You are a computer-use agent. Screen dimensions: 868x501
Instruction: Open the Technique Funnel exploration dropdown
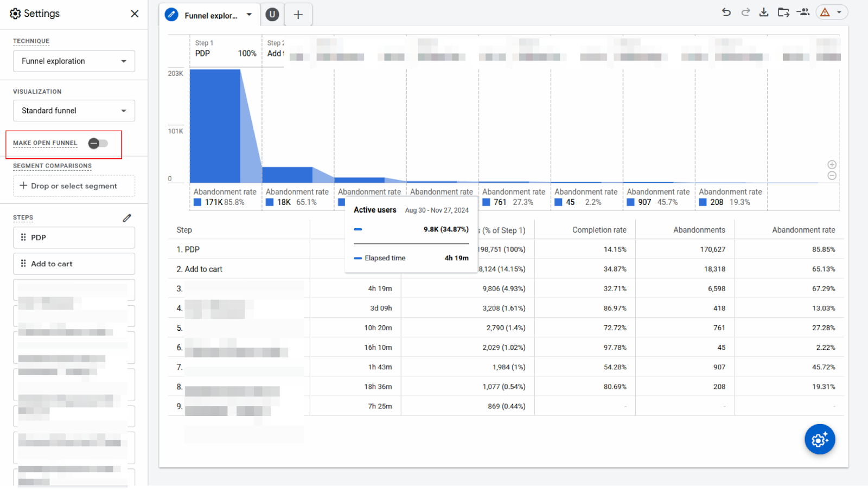click(73, 61)
